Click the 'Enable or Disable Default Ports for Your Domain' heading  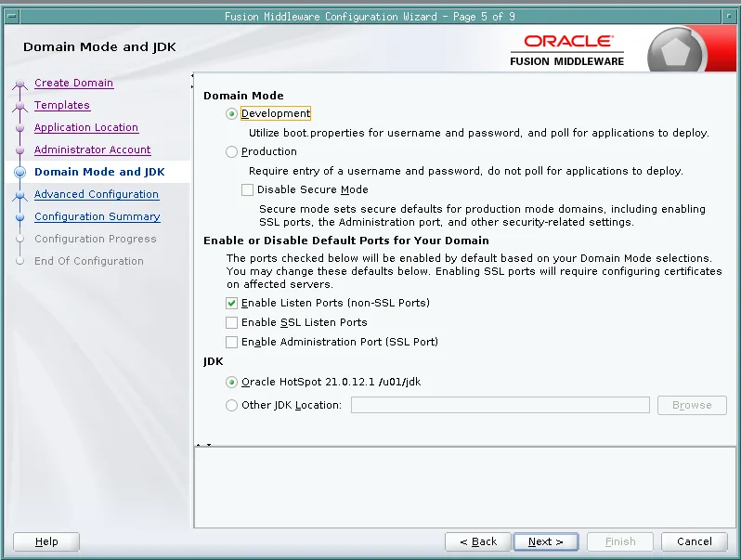[x=346, y=241]
